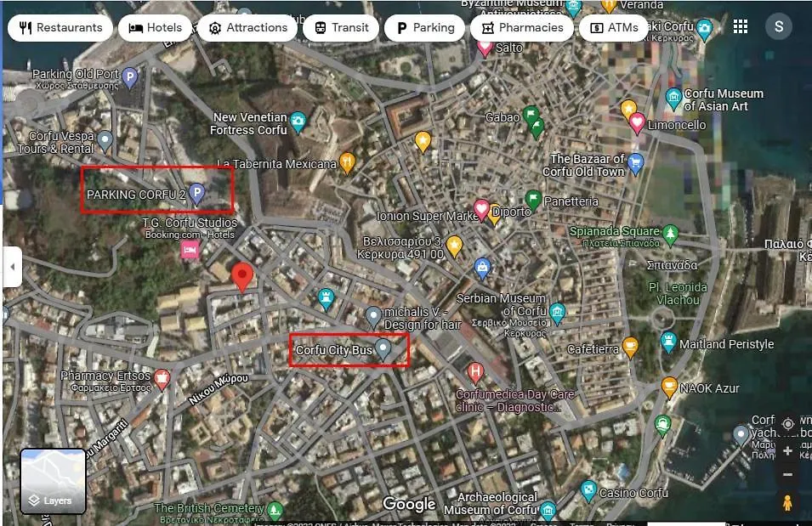Click the Parking Old Port marker
The height and width of the screenshot is (526, 812).
[130, 79]
